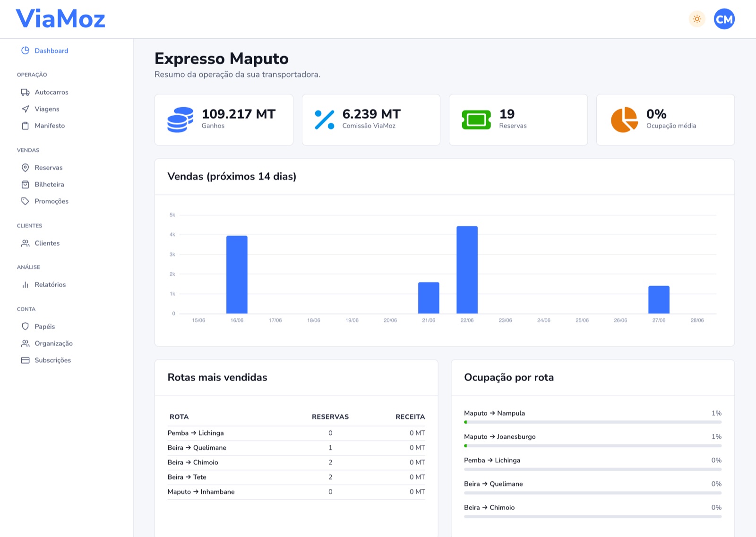Select the Beira → Quelimane table row
756x537 pixels.
(x=296, y=448)
